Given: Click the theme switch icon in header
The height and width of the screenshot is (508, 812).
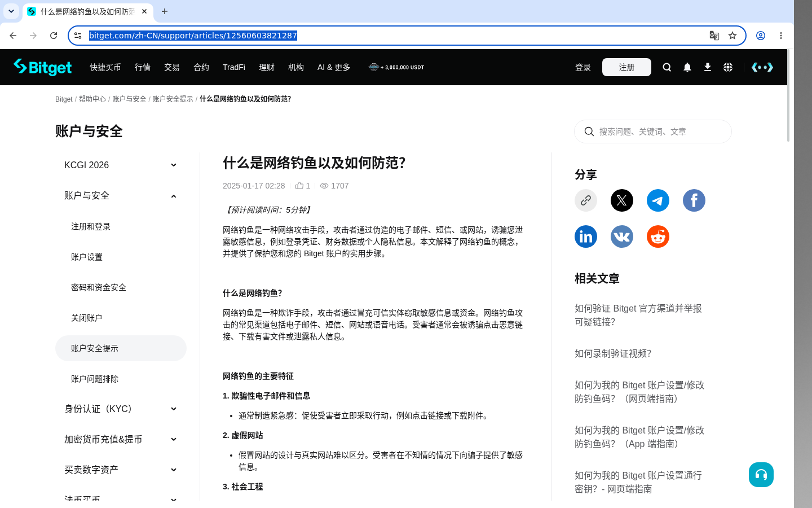Looking at the screenshot, I should (762, 67).
